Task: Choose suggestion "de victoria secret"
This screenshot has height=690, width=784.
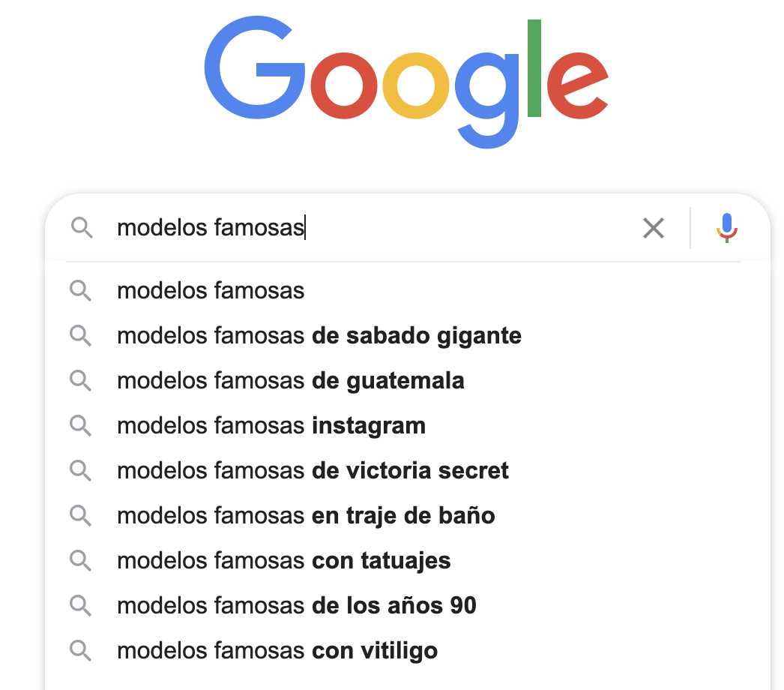Action: tap(408, 471)
